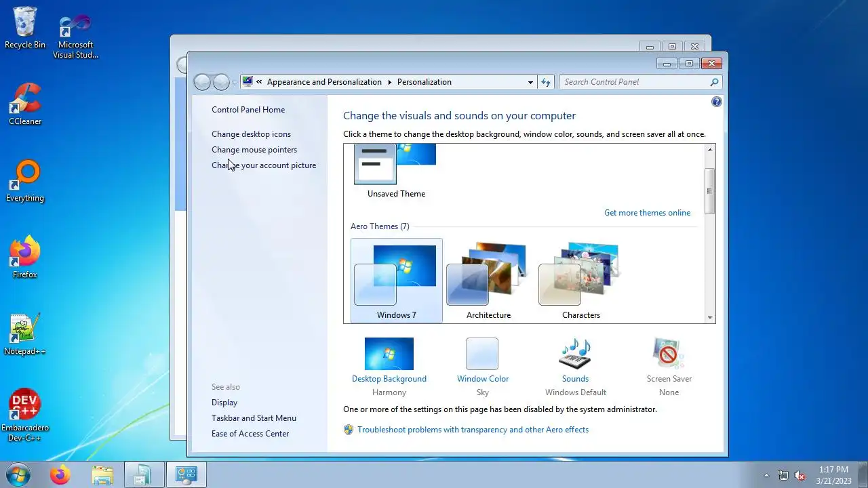Screen dimensions: 868x488
Task: Expand the breadcrumb arrow before Personalization
Action: pos(390,82)
